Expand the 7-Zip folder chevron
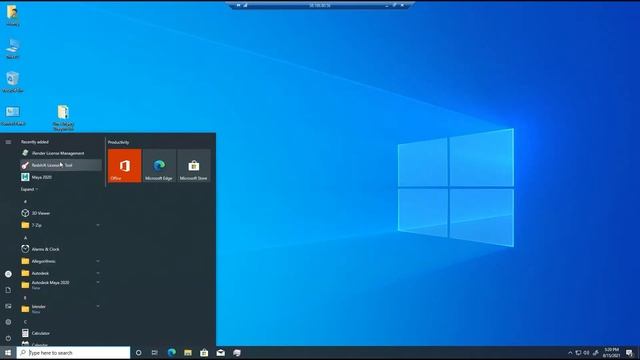The width and height of the screenshot is (640, 360). (x=98, y=225)
